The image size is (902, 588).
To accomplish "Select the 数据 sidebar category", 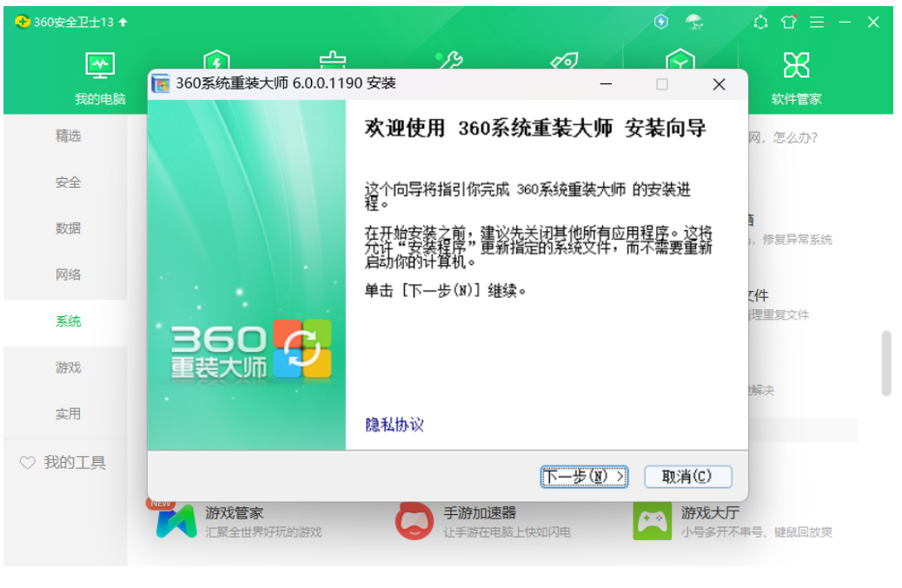I will pyautogui.click(x=68, y=228).
